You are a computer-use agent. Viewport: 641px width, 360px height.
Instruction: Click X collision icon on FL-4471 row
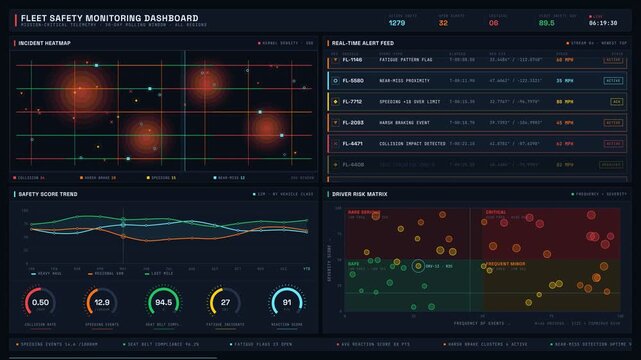(336, 144)
